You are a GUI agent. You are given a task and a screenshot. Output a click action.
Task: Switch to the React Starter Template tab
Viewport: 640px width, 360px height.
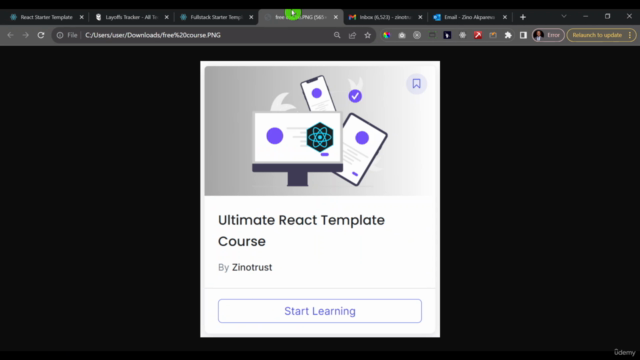(43, 17)
